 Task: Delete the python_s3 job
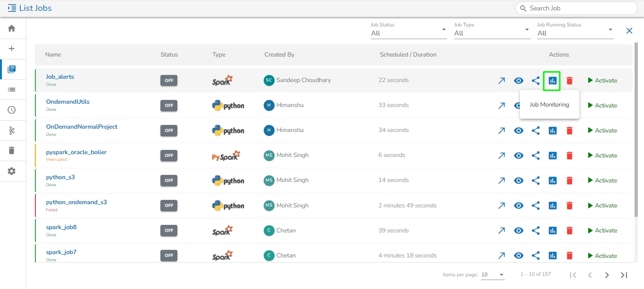click(x=569, y=181)
